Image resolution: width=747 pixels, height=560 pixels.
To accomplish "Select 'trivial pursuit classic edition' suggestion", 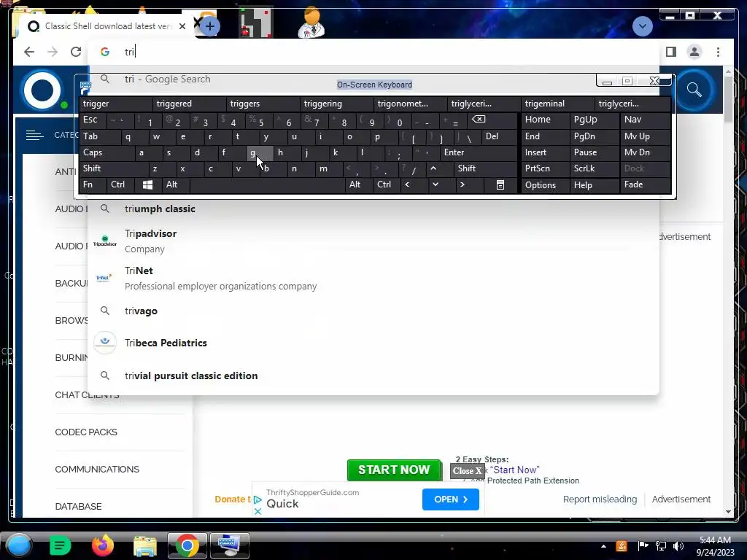I will 373,376.
